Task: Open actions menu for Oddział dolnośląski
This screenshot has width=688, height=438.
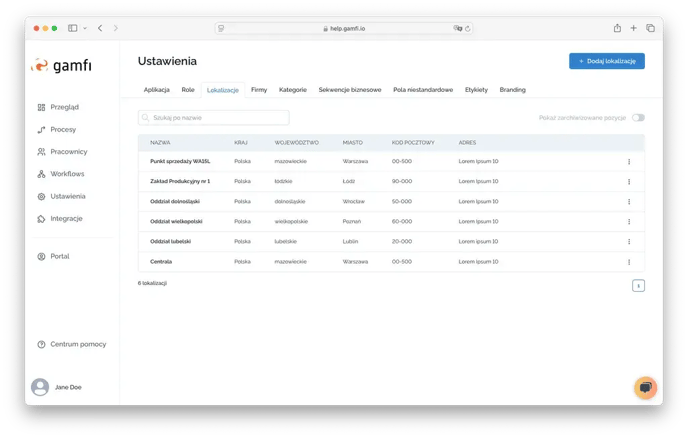Action: pos(629,201)
